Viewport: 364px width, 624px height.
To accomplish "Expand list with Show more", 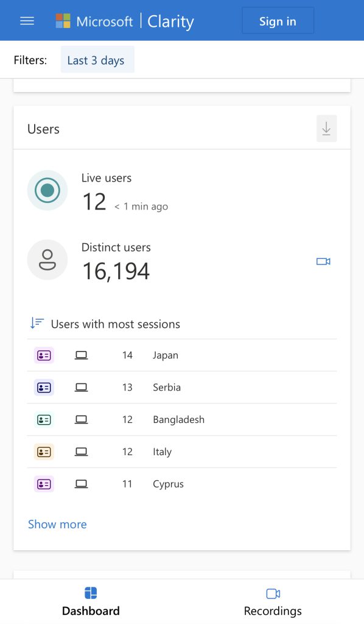I will [x=57, y=524].
